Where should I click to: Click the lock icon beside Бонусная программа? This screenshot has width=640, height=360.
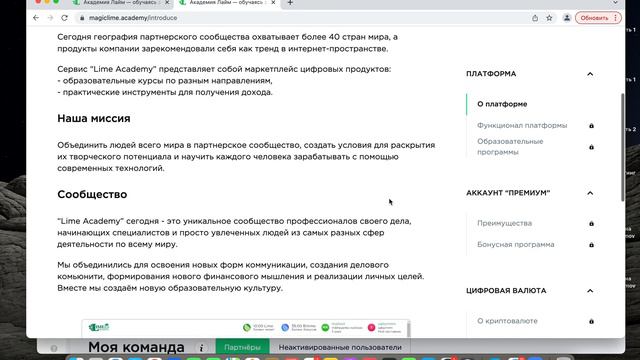[x=591, y=245]
